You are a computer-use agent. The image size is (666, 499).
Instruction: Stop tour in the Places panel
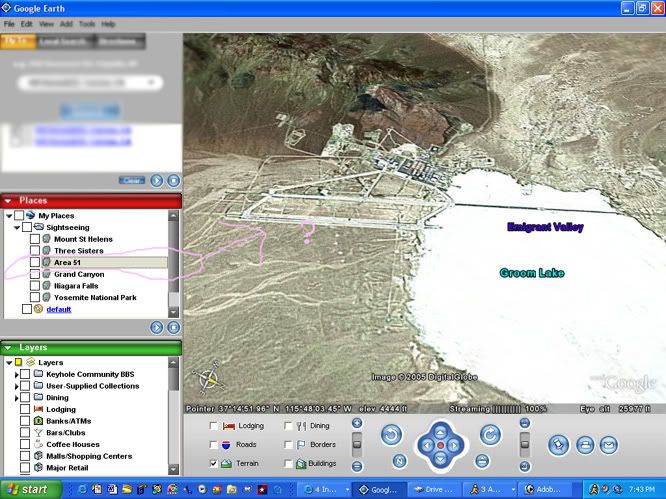pyautogui.click(x=173, y=327)
